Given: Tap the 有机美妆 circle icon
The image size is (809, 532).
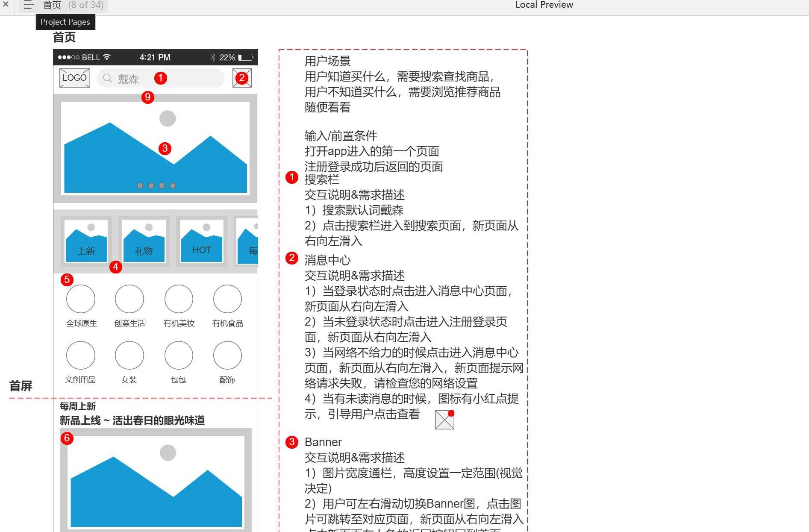Looking at the screenshot, I should coord(179,299).
